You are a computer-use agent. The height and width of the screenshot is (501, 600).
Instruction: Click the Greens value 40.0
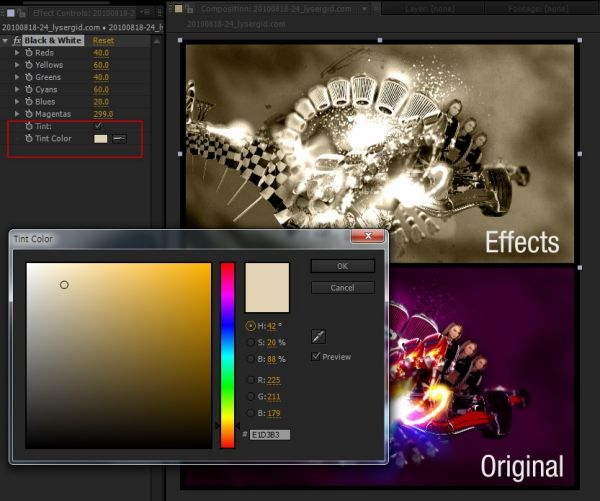(x=101, y=77)
